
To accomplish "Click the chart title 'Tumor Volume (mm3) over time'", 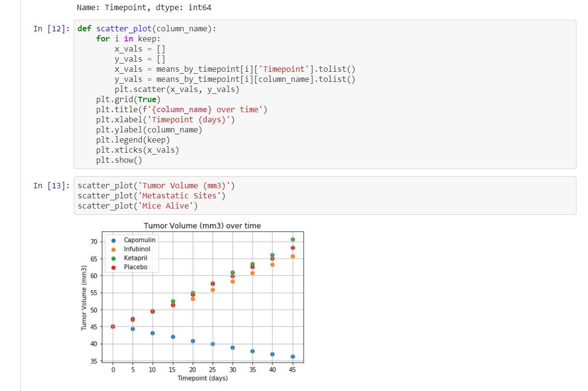I will (202, 226).
